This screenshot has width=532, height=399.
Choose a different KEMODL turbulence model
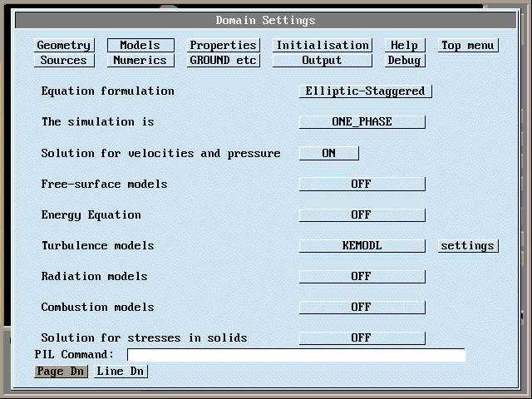pos(362,245)
